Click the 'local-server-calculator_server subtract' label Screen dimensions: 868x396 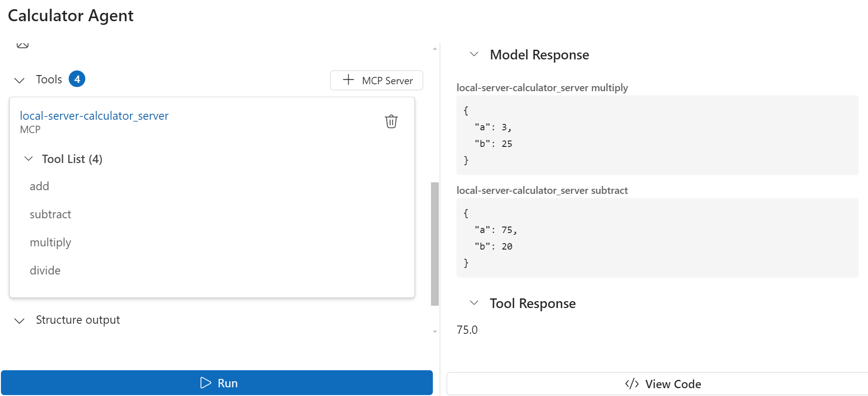tap(542, 190)
